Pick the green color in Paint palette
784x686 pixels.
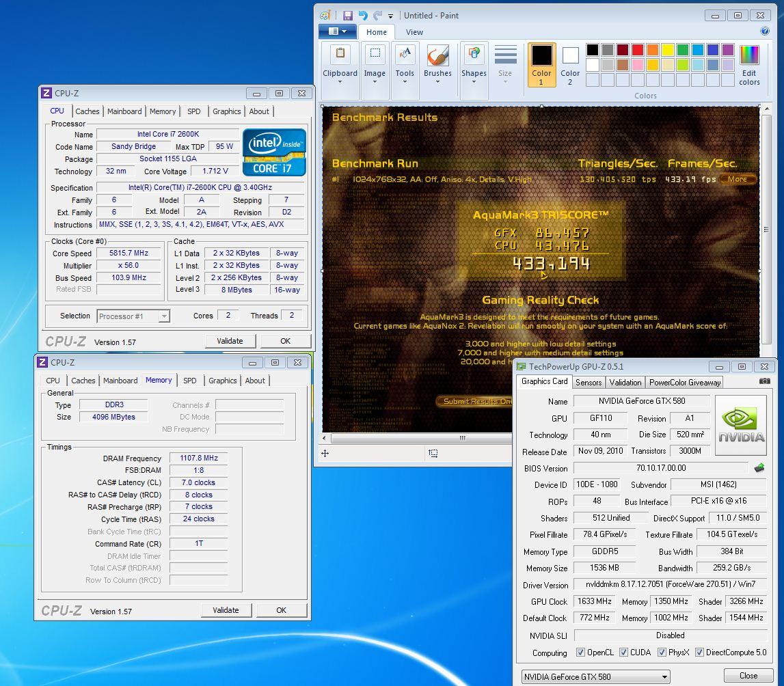(x=683, y=49)
